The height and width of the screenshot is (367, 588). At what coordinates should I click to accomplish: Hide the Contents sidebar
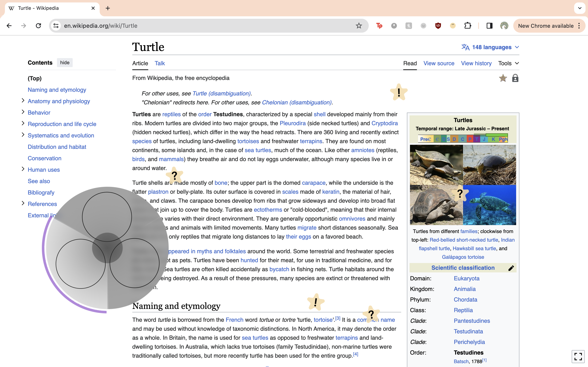pyautogui.click(x=65, y=63)
